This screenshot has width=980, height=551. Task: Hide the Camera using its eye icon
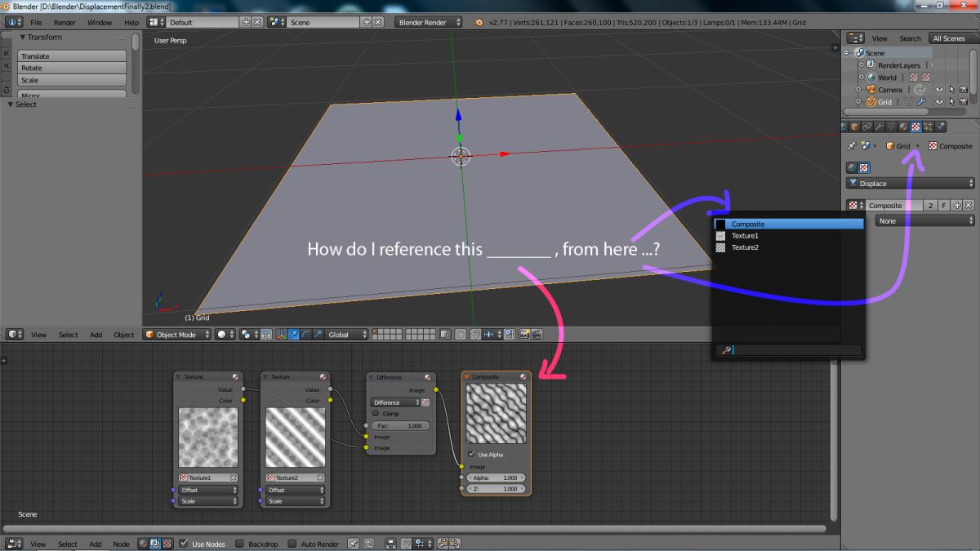(x=939, y=90)
